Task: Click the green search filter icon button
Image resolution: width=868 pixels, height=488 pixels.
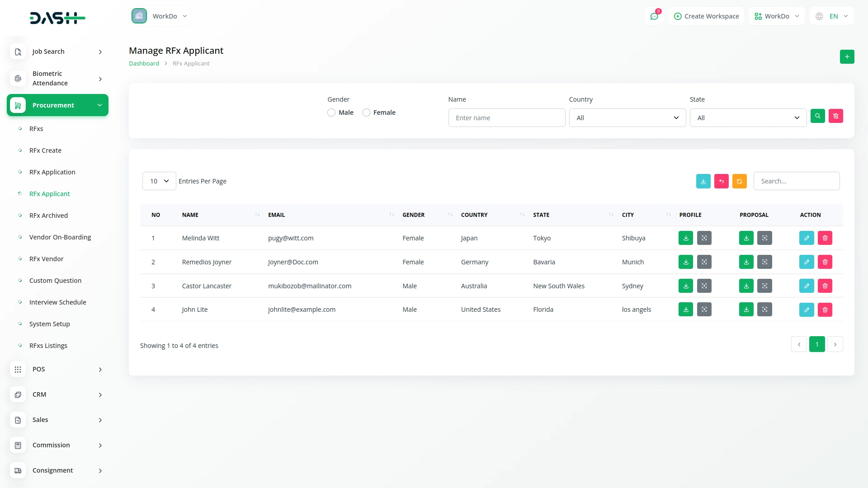Action: point(817,116)
